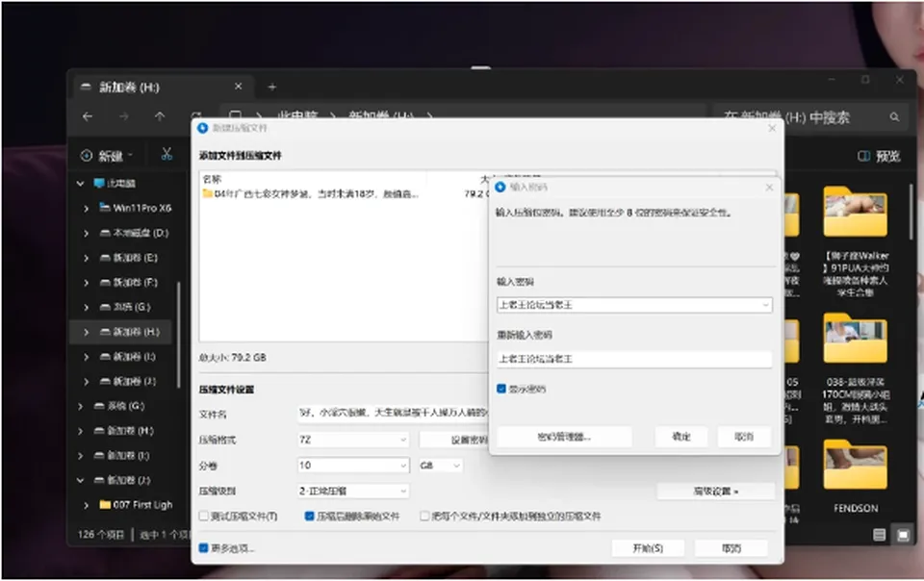Uncheck the 显示密码 checkbox
This screenshot has width=924, height=581.
(501, 389)
